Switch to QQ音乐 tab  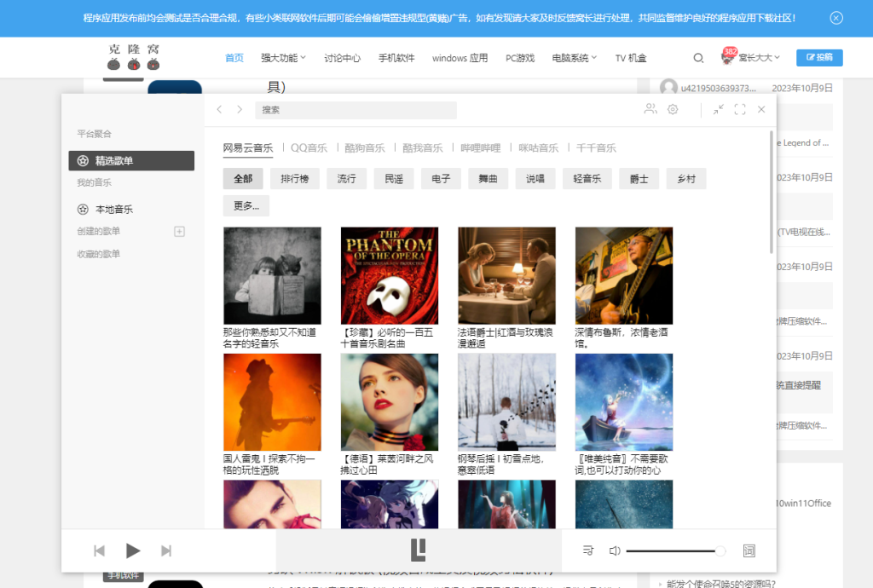coord(309,148)
